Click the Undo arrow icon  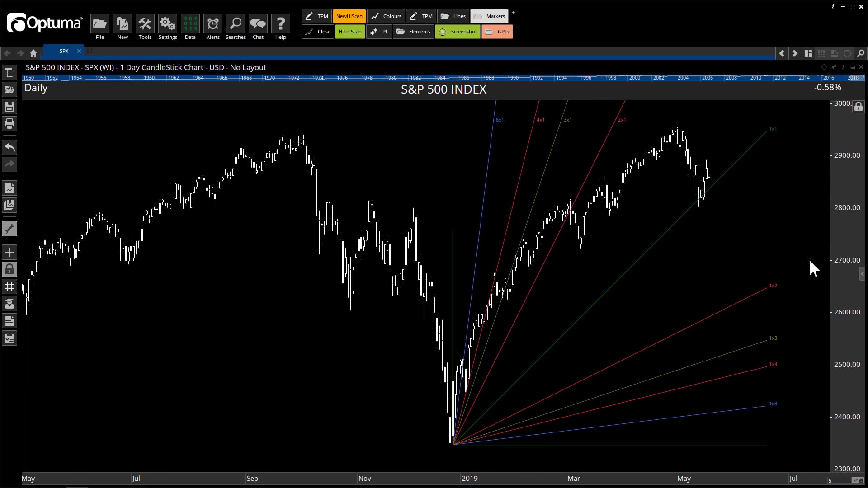coord(9,147)
